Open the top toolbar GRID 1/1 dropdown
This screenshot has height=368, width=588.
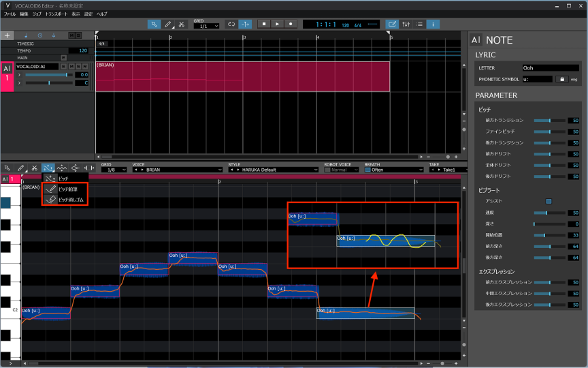(x=206, y=27)
